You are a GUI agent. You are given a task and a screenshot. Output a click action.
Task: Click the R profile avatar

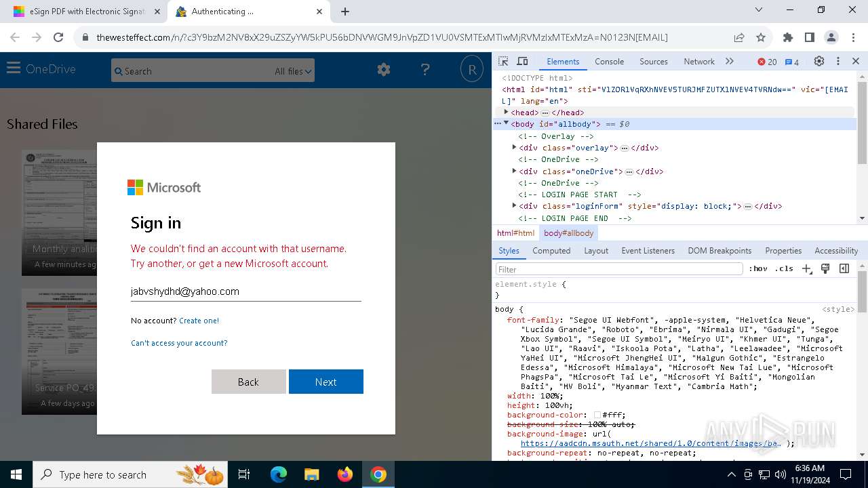pyautogui.click(x=471, y=69)
